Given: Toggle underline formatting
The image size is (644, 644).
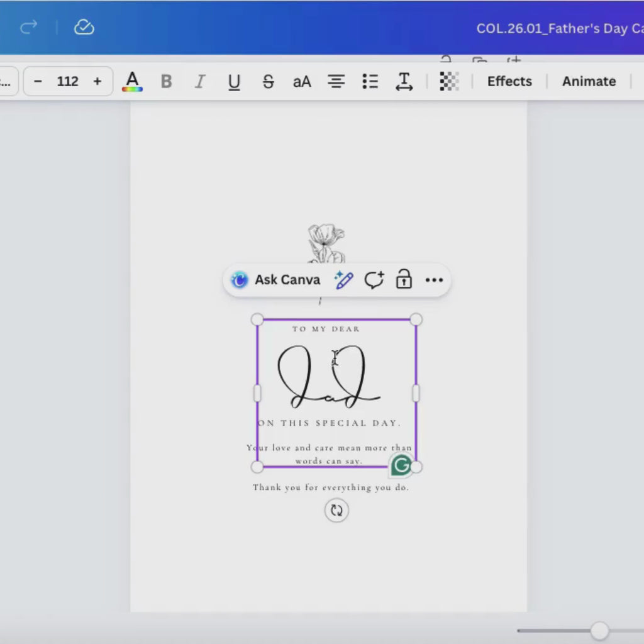Looking at the screenshot, I should pos(234,82).
